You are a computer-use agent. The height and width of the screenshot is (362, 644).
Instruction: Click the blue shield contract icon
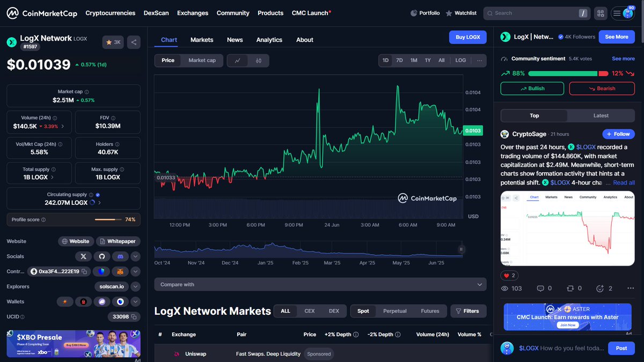tap(101, 271)
